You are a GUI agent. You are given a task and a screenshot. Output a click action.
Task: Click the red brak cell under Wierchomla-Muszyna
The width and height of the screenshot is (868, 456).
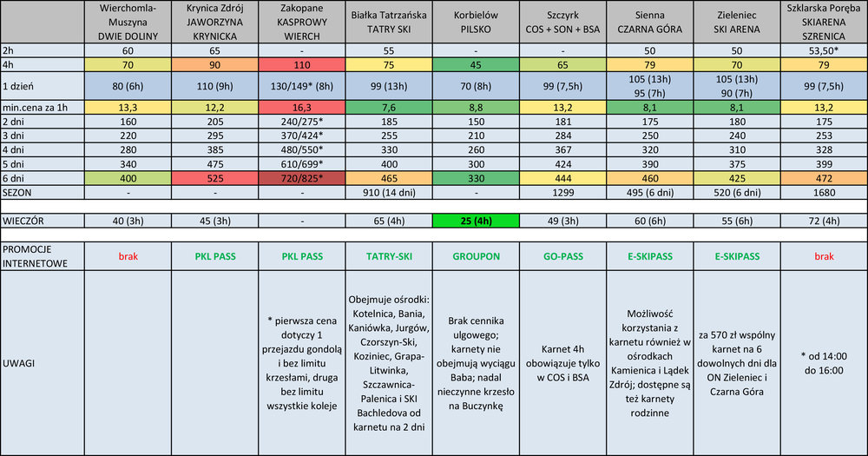pos(128,256)
